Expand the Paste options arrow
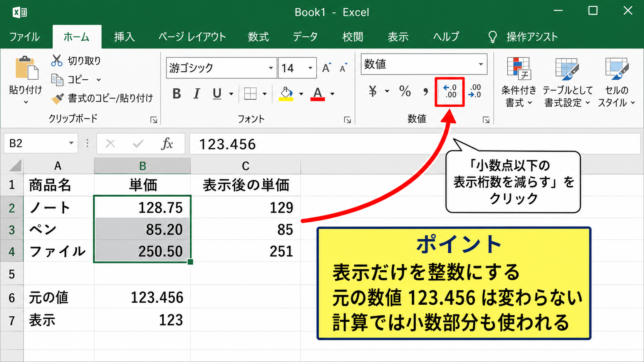 [x=26, y=102]
